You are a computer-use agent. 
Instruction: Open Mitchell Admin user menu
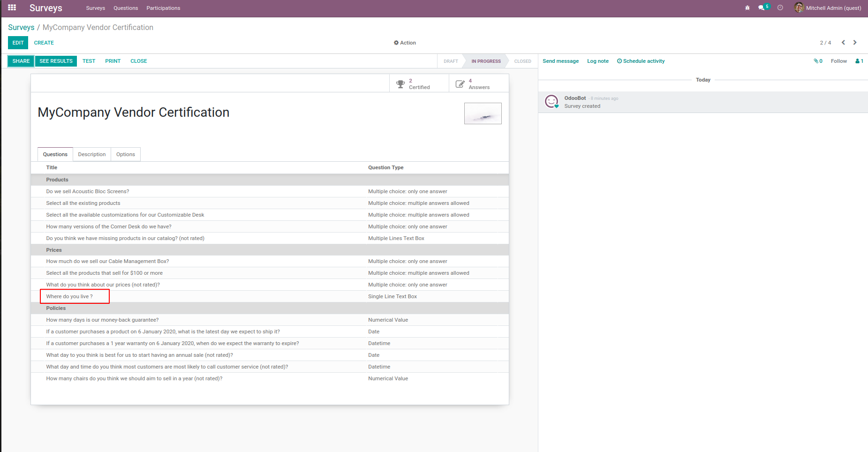click(828, 8)
